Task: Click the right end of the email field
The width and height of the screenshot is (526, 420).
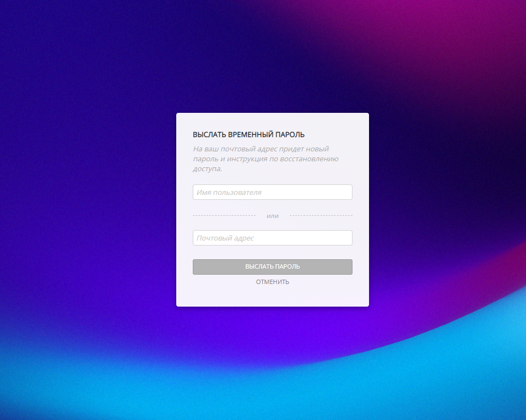Action: [x=344, y=238]
